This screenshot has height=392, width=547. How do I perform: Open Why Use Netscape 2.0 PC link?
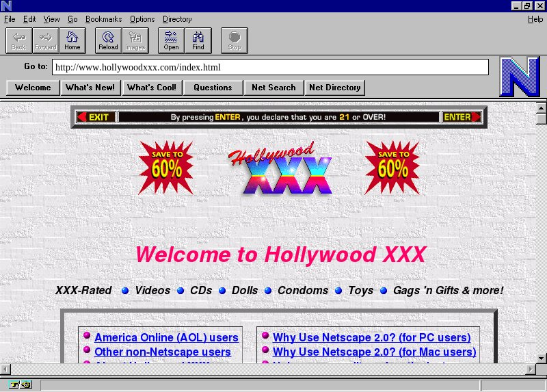click(371, 337)
